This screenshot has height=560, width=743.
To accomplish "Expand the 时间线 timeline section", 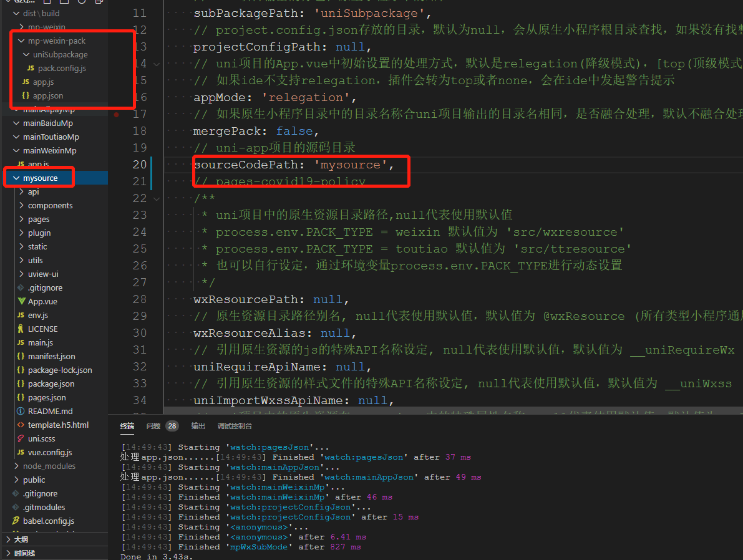I will (x=8, y=553).
